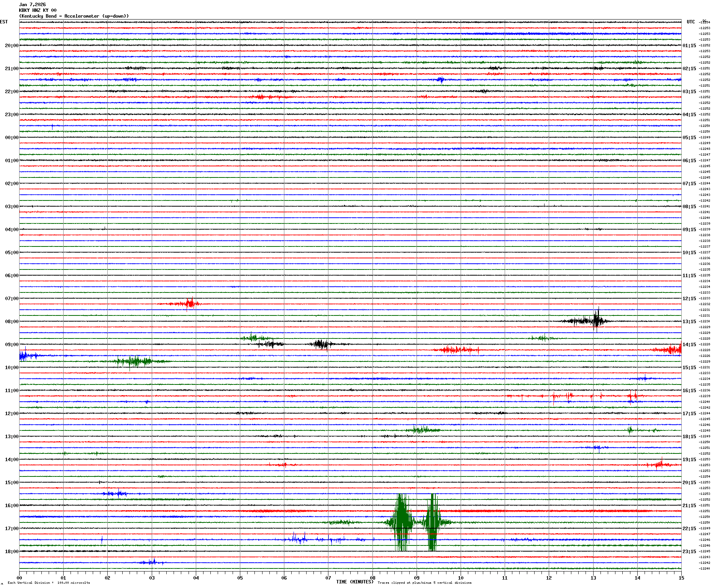This screenshot has height=588, width=712.
Task: Select the 13:15 UTC time label
Action: click(x=689, y=322)
